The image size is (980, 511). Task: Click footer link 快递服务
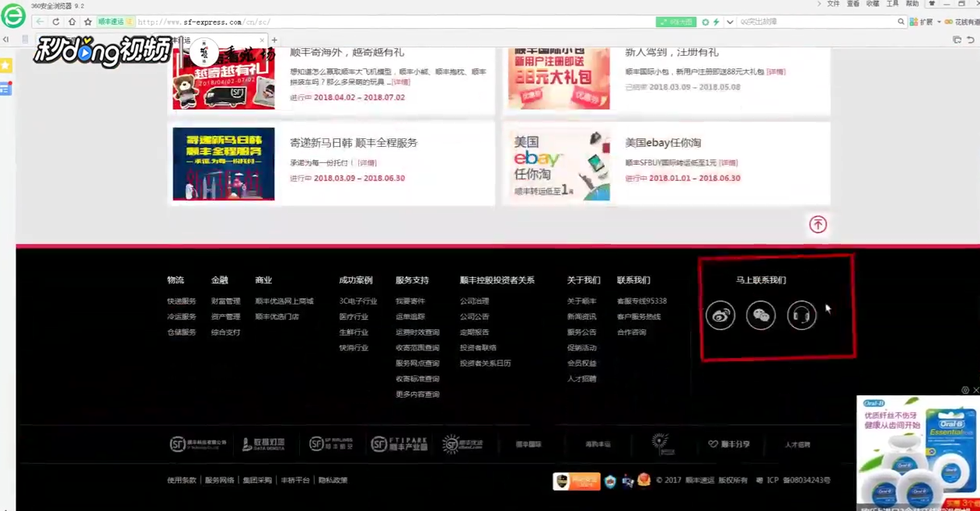tap(181, 301)
